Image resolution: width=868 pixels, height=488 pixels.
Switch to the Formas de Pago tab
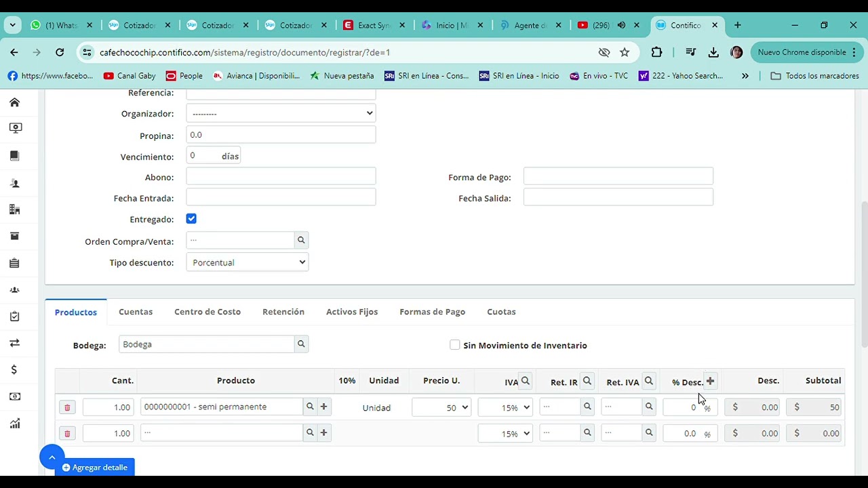433,312
